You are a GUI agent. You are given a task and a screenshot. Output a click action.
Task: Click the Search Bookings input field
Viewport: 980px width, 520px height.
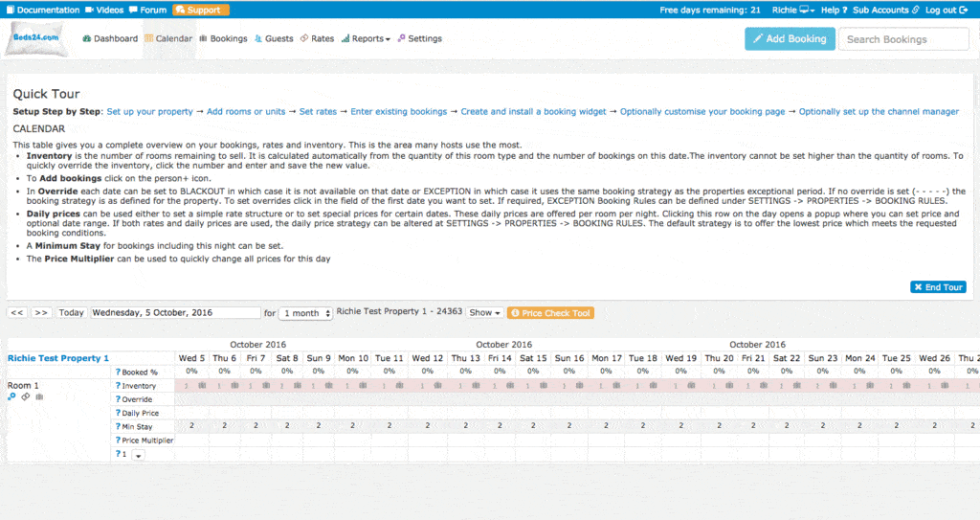(903, 39)
